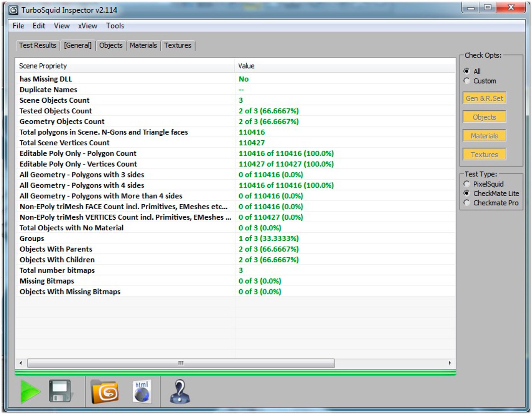532x414 pixels.
Task: Click the horizontal scrollbar thumb
Action: coord(181,363)
